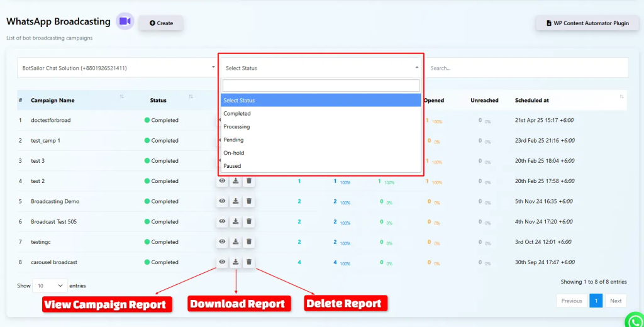Go to Next page

point(616,301)
